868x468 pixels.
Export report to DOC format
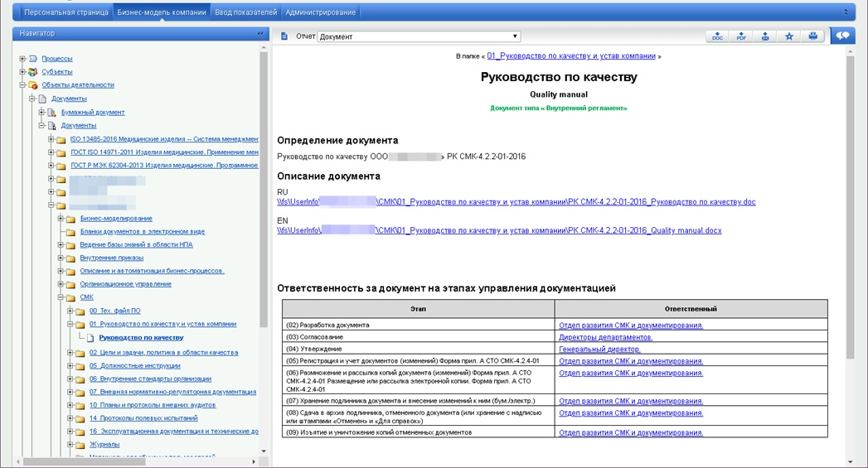pos(717,36)
